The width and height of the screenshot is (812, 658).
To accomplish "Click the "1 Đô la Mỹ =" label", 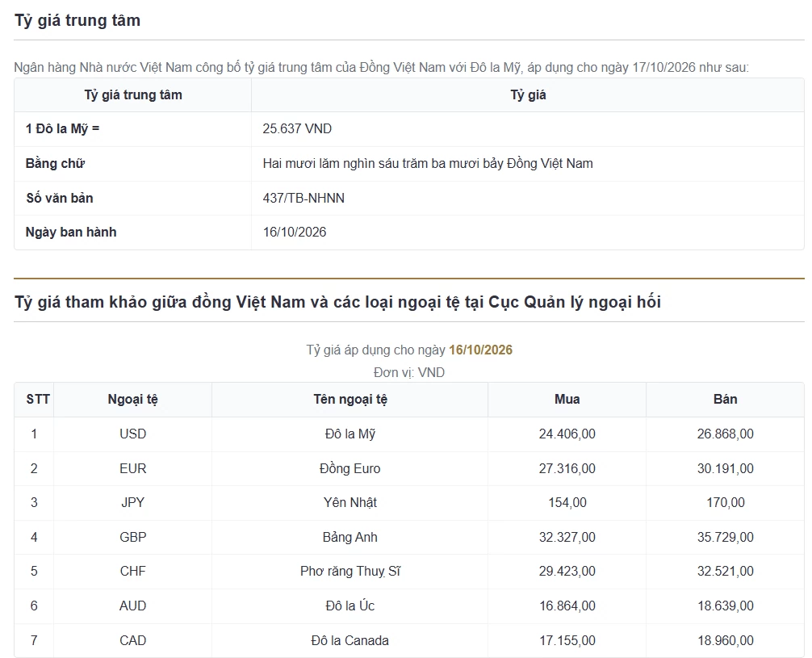I will point(62,128).
